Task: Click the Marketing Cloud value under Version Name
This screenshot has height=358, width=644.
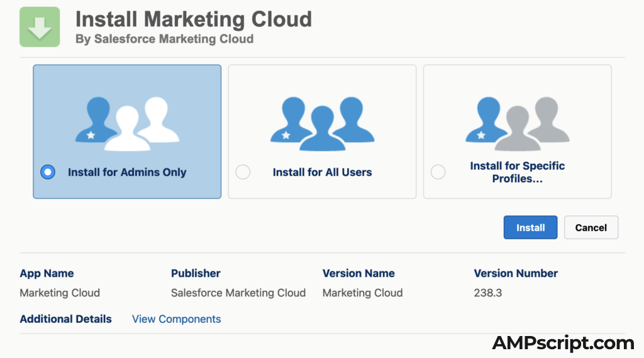Action: click(x=362, y=293)
